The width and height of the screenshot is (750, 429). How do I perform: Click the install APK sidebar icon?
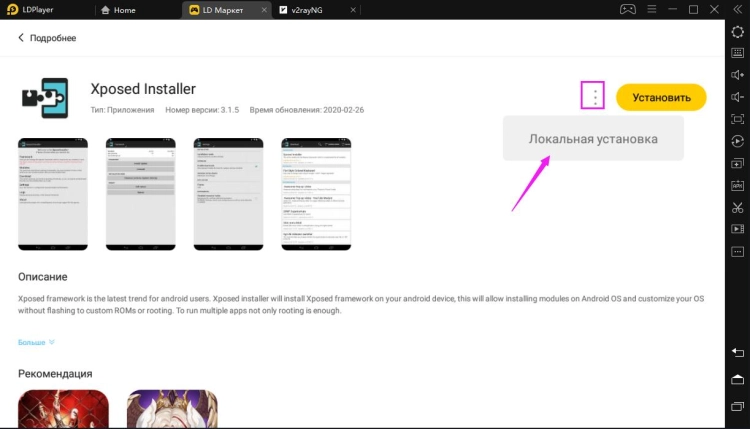click(x=738, y=186)
